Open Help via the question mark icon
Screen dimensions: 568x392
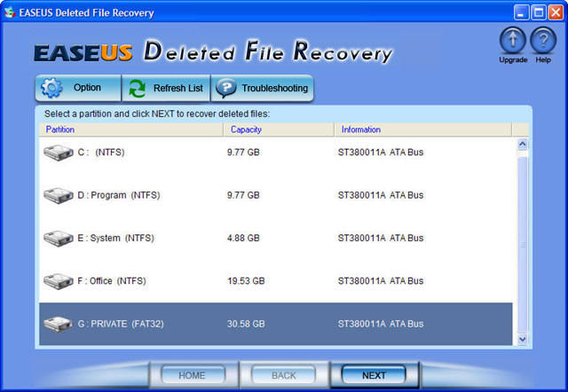click(x=543, y=40)
